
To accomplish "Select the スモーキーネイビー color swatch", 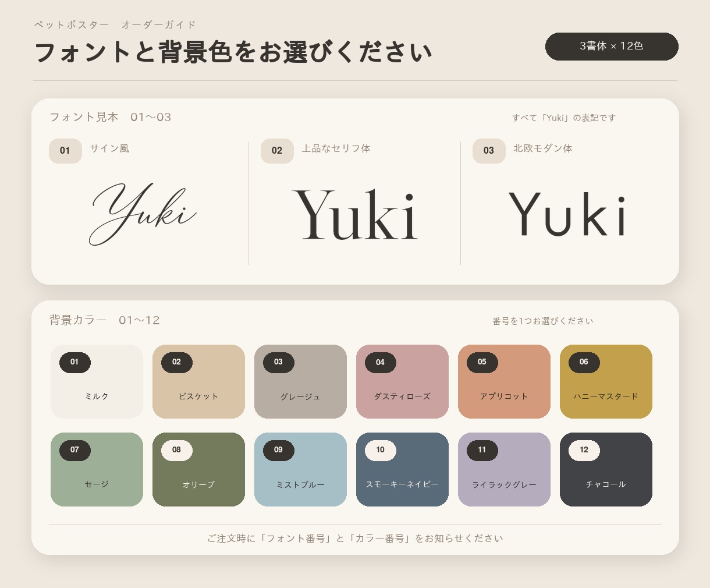I will pos(402,469).
